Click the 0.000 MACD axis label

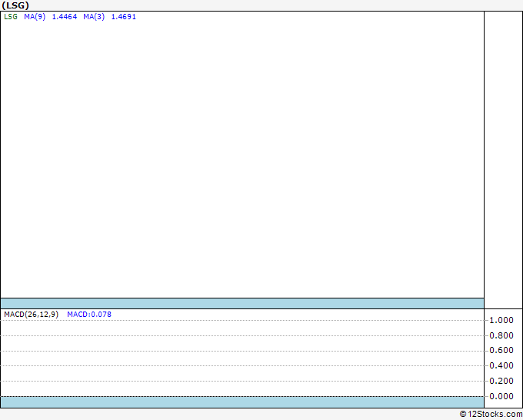pyautogui.click(x=501, y=397)
